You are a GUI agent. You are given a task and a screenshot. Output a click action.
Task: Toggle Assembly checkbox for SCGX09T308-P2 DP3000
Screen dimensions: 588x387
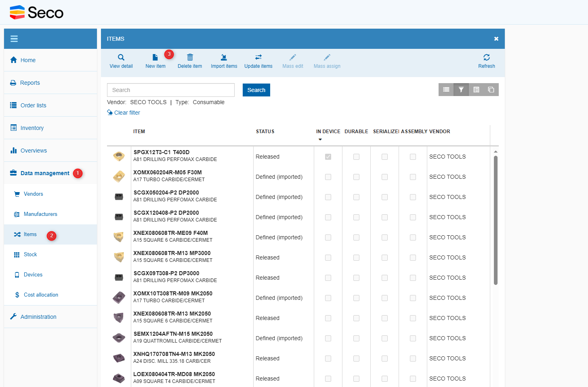(413, 278)
